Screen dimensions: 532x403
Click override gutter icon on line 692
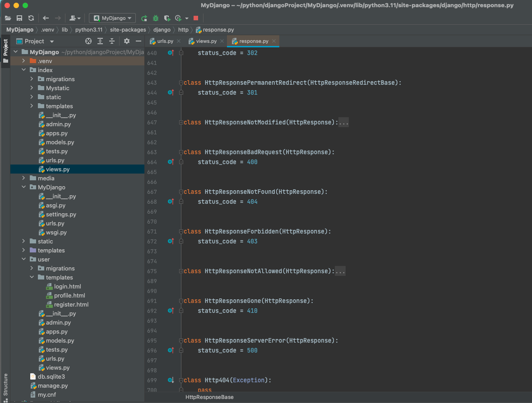pyautogui.click(x=171, y=311)
